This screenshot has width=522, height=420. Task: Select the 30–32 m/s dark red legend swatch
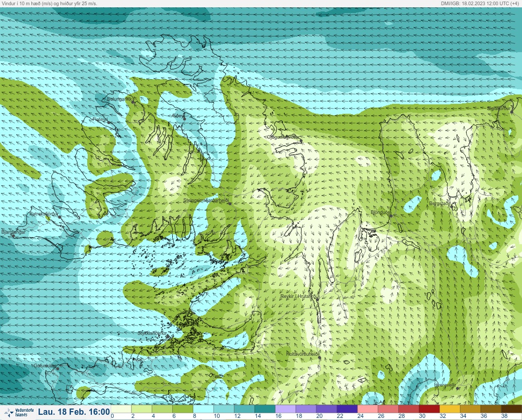pyautogui.click(x=430, y=409)
